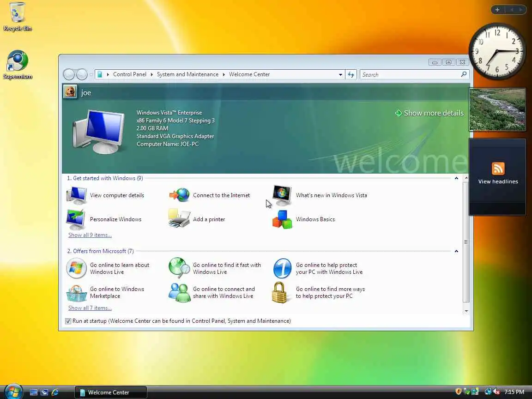Open What's new in Windows Vista
Image resolution: width=532 pixels, height=399 pixels.
[x=320, y=195]
